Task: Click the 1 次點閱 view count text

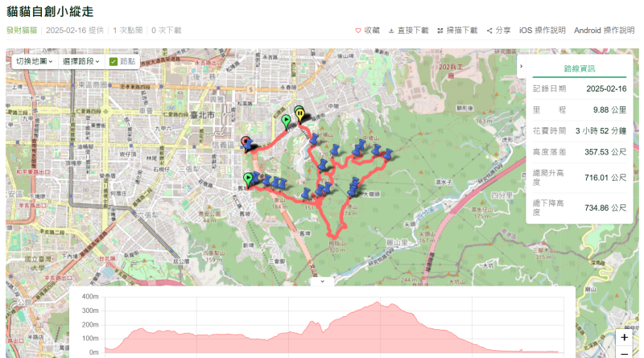Action: 128,31
